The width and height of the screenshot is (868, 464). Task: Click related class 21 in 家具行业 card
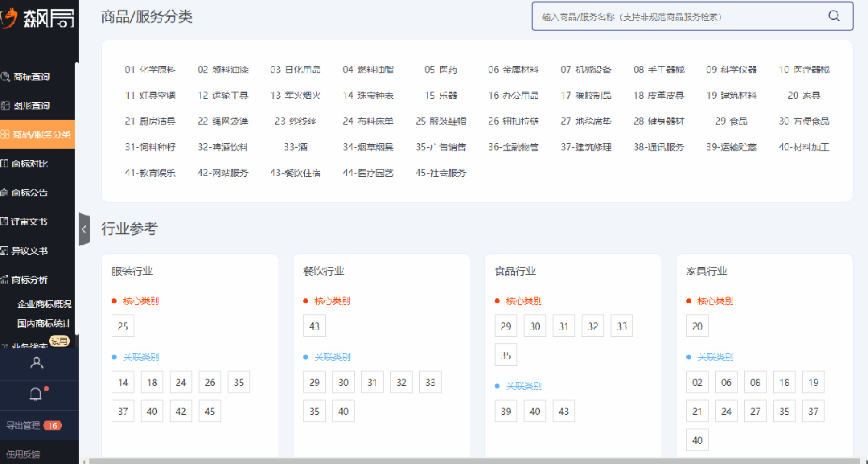[697, 412]
